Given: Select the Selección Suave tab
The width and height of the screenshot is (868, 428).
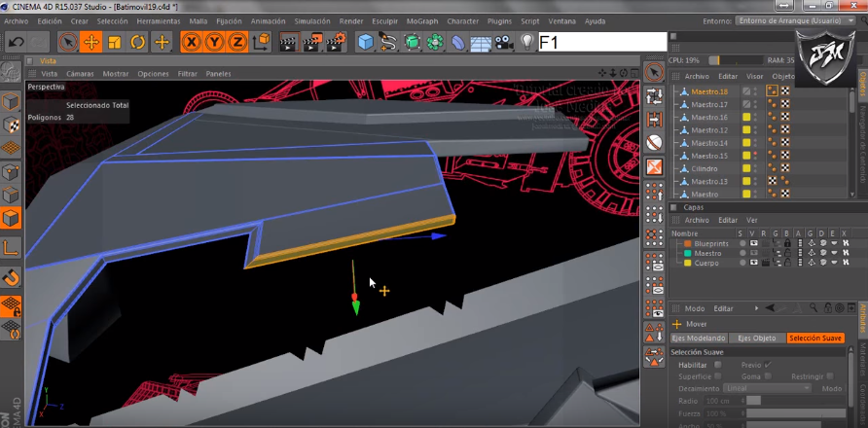Looking at the screenshot, I should click(x=815, y=338).
